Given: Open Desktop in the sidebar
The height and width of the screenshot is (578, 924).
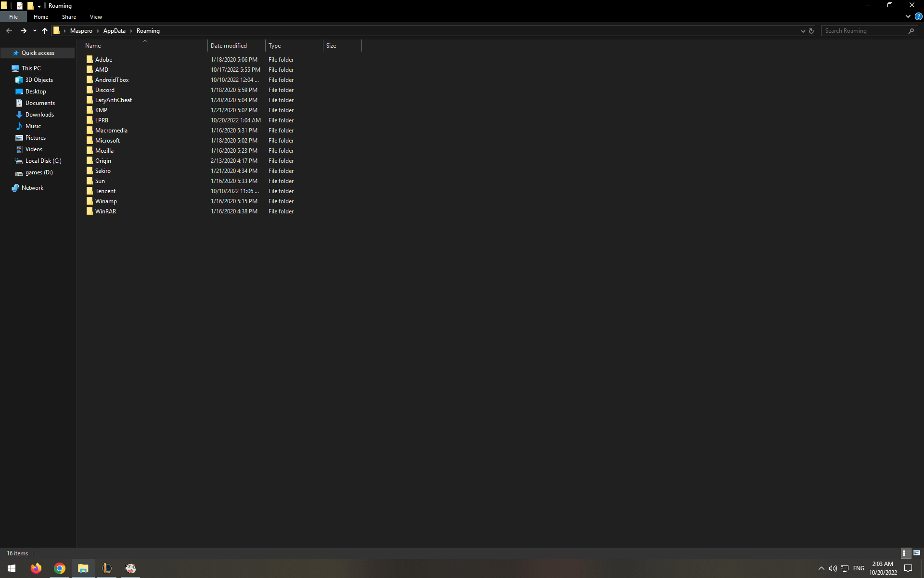Looking at the screenshot, I should [36, 92].
